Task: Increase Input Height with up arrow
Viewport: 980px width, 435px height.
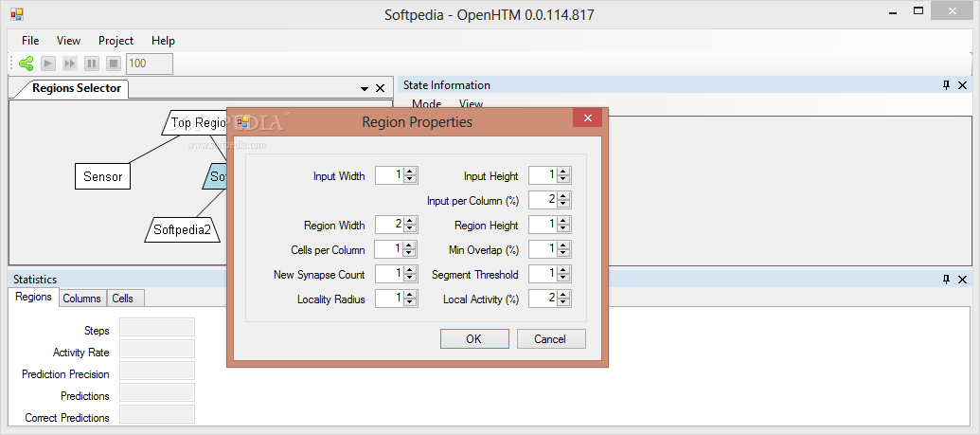Action: pyautogui.click(x=563, y=172)
